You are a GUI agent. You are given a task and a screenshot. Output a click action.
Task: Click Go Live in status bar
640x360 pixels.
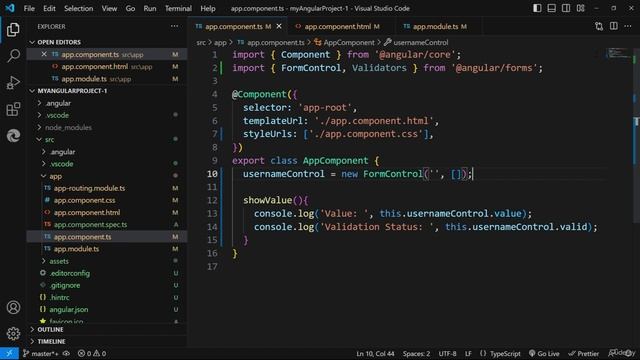pyautogui.click(x=544, y=353)
